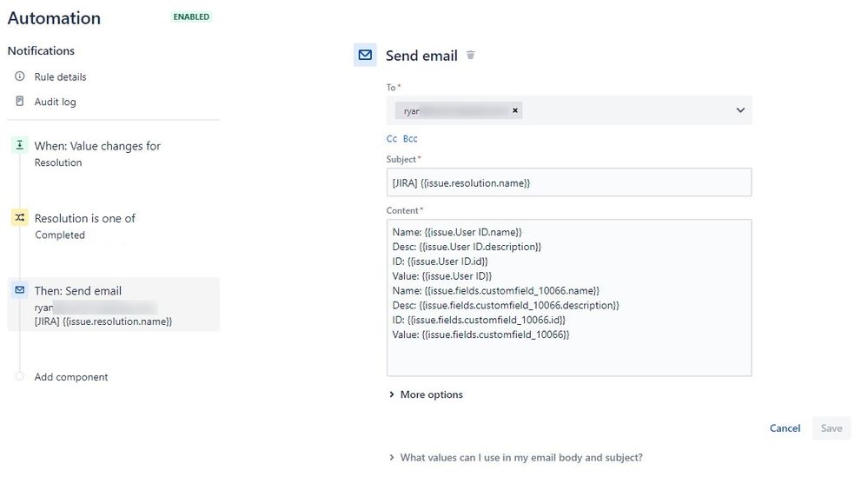
Task: Click the Send email action envelope icon
Action: pos(19,290)
